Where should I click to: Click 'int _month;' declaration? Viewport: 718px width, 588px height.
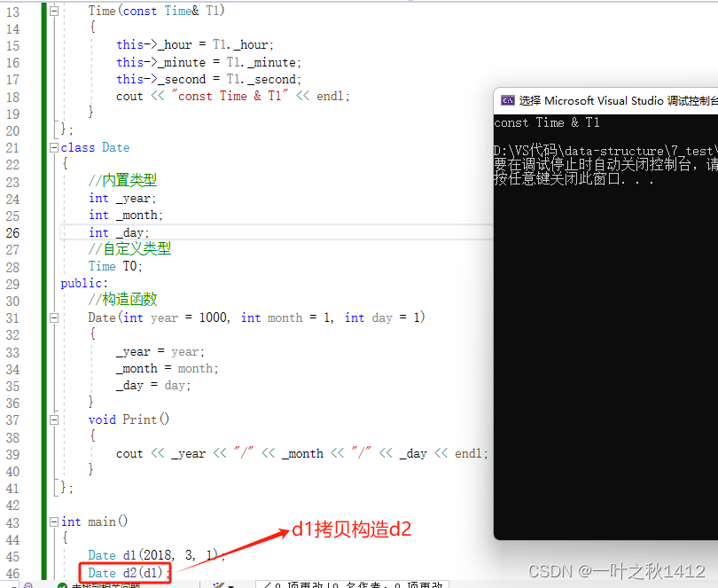[126, 216]
